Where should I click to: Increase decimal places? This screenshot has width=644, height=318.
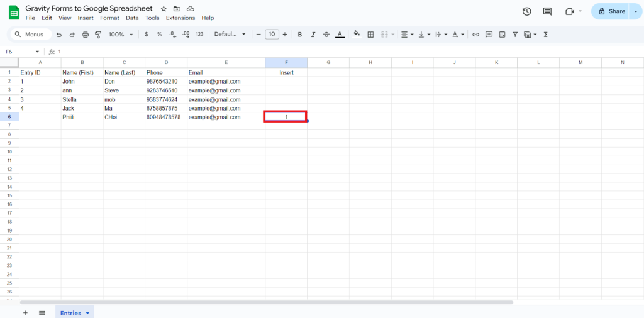186,35
